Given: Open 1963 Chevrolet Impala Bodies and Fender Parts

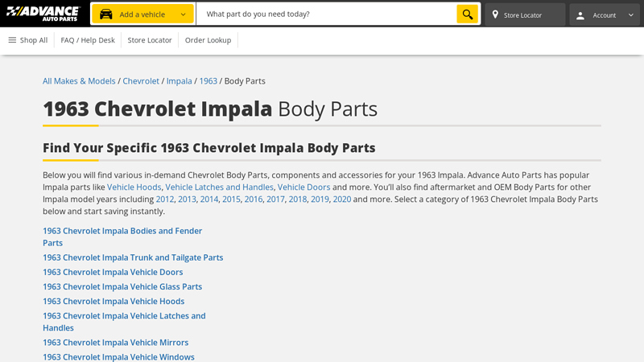Looking at the screenshot, I should click(x=122, y=237).
